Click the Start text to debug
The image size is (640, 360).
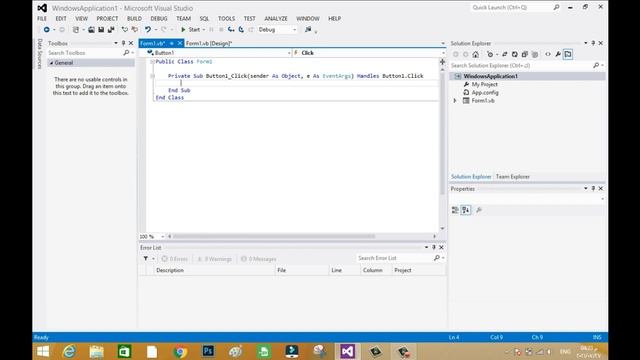[194, 29]
